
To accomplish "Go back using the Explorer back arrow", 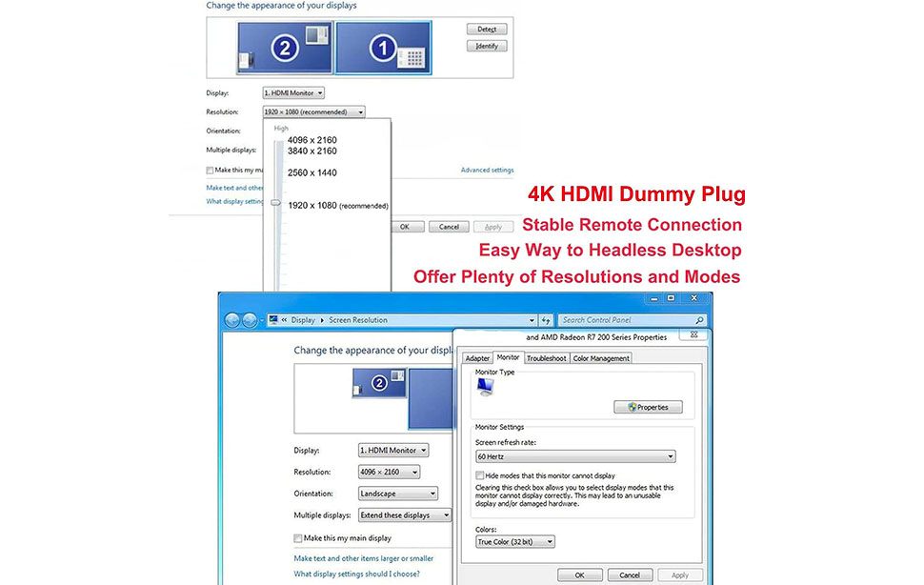I will click(232, 320).
